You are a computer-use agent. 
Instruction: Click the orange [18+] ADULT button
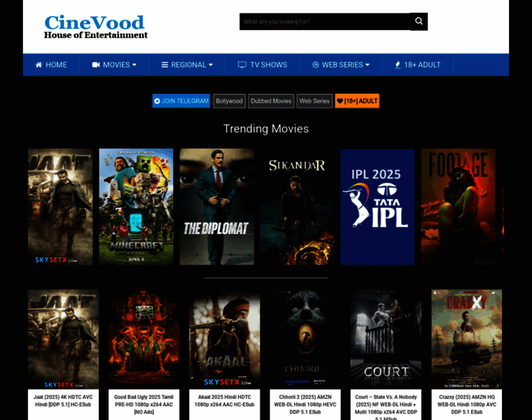pos(357,101)
